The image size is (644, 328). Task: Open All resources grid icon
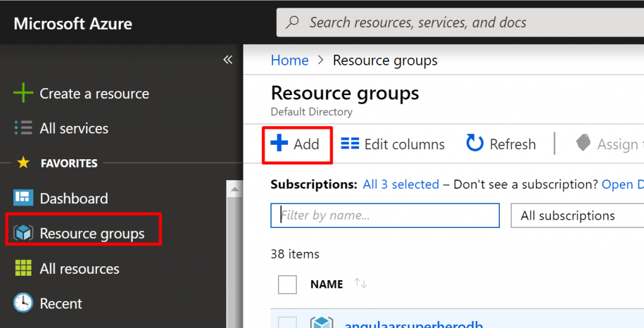[23, 269]
